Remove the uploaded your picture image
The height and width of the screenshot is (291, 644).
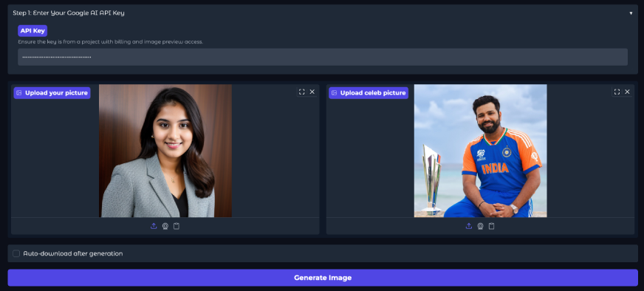pos(312,92)
